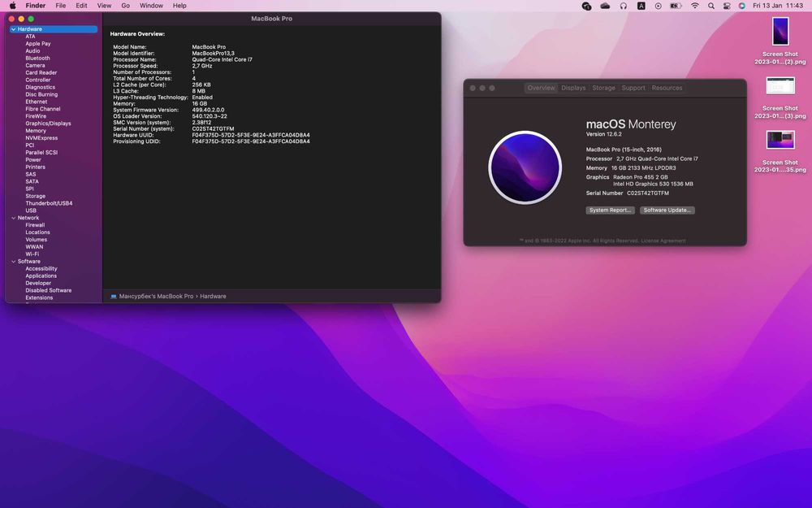Viewport: 812px width, 508px height.
Task: Open the Edit menu
Action: tap(81, 6)
